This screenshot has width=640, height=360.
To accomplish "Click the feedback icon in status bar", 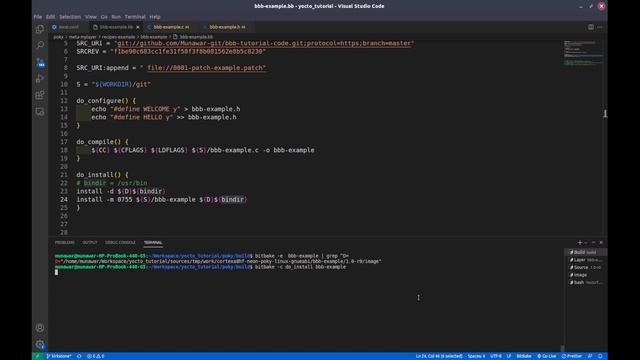I will click(590, 356).
